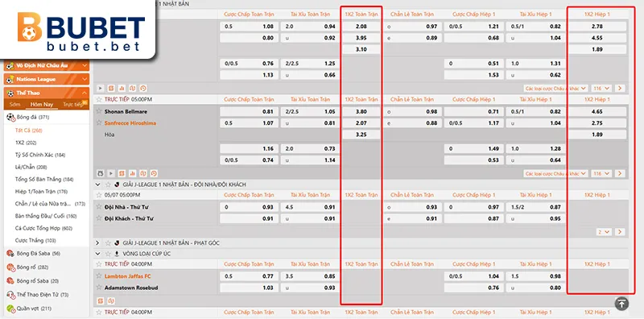This screenshot has width=644, height=319.
Task: Click the statistics bar-chart icon under Shonan Bellmare match
Action: tap(132, 173)
